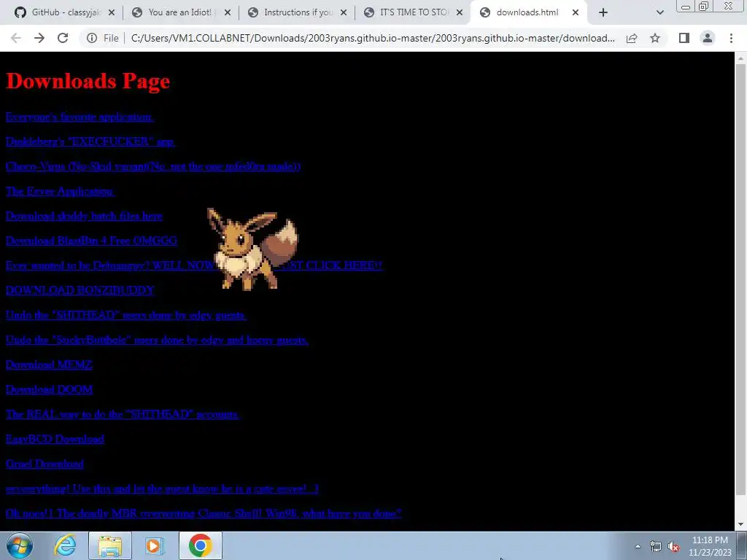Image resolution: width=747 pixels, height=560 pixels.
Task: Click the address bar file path
Action: tap(373, 38)
